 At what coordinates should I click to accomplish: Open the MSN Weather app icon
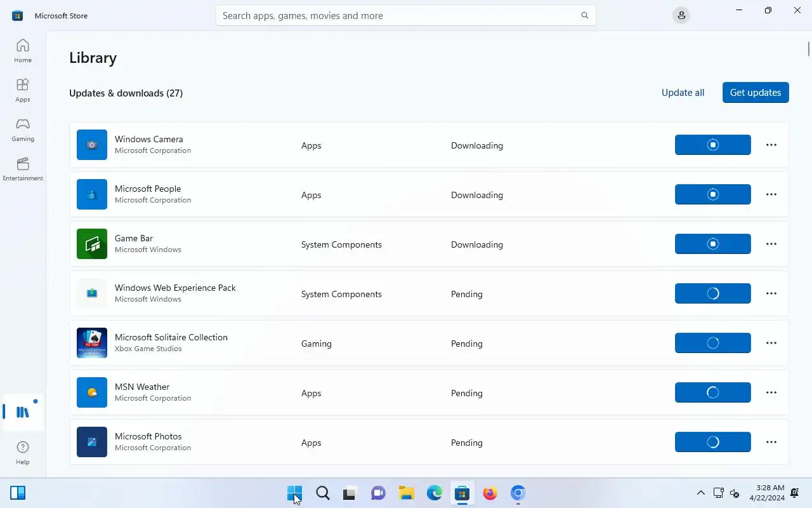tap(92, 392)
